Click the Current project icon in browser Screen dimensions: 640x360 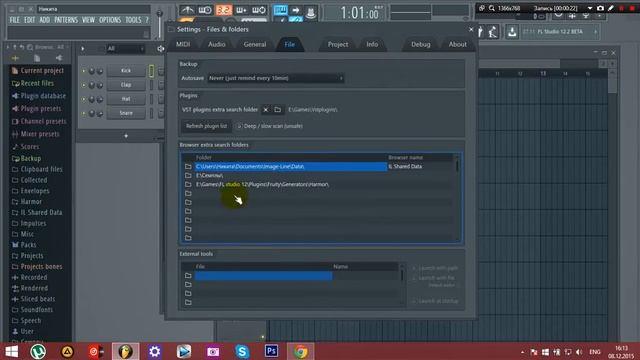[15, 71]
